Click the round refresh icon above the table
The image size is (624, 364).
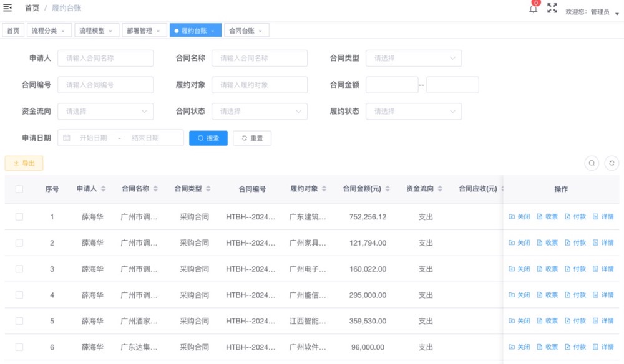pos(612,163)
